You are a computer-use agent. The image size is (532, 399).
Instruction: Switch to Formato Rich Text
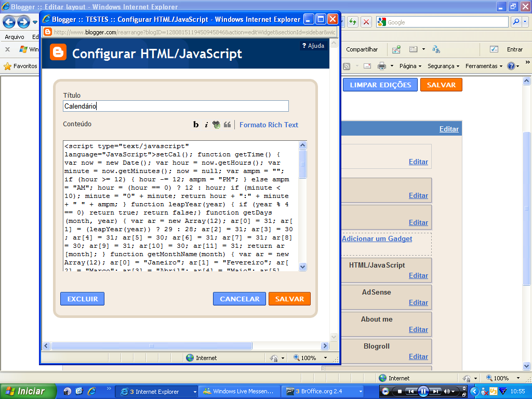click(269, 125)
